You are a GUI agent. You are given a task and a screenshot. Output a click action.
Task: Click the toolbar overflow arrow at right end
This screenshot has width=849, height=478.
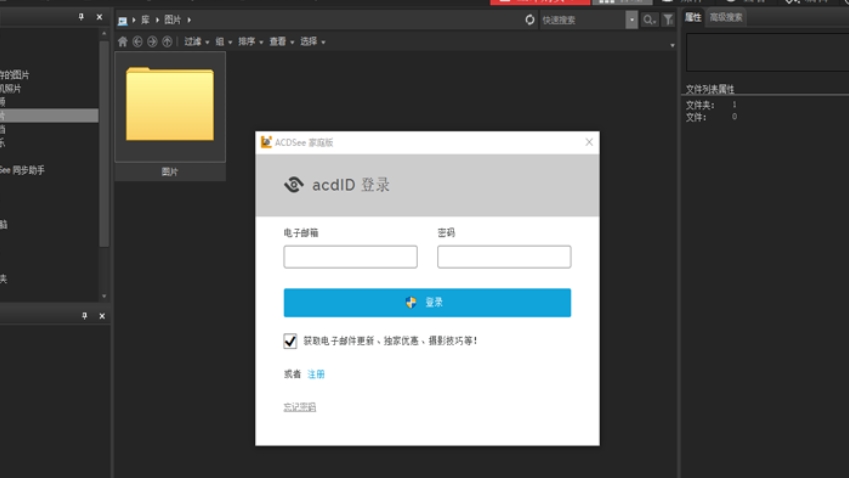[x=672, y=45]
